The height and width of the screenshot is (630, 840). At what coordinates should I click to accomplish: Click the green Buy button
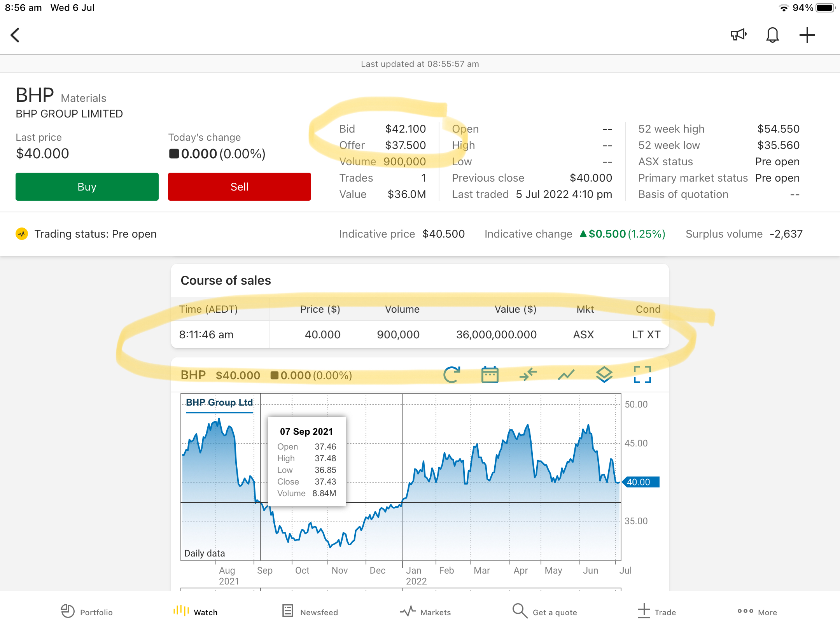[x=87, y=187]
